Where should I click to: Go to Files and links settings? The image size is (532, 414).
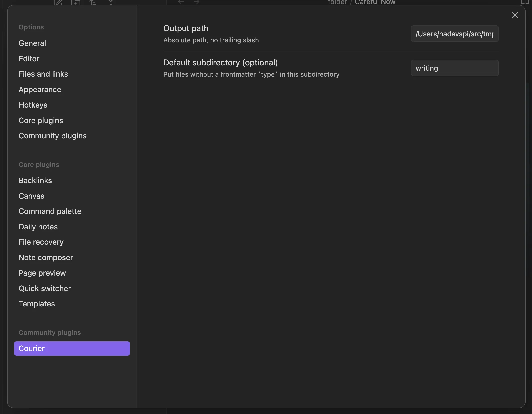[x=72, y=74]
